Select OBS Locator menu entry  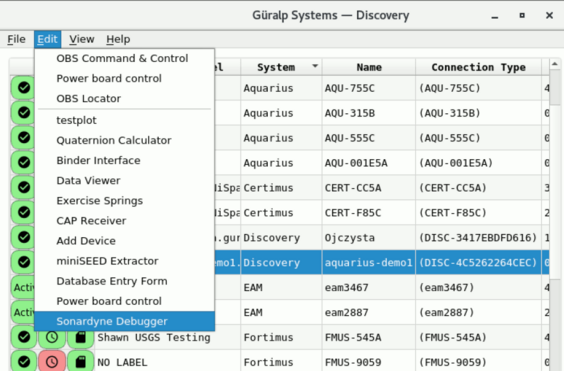(124, 99)
